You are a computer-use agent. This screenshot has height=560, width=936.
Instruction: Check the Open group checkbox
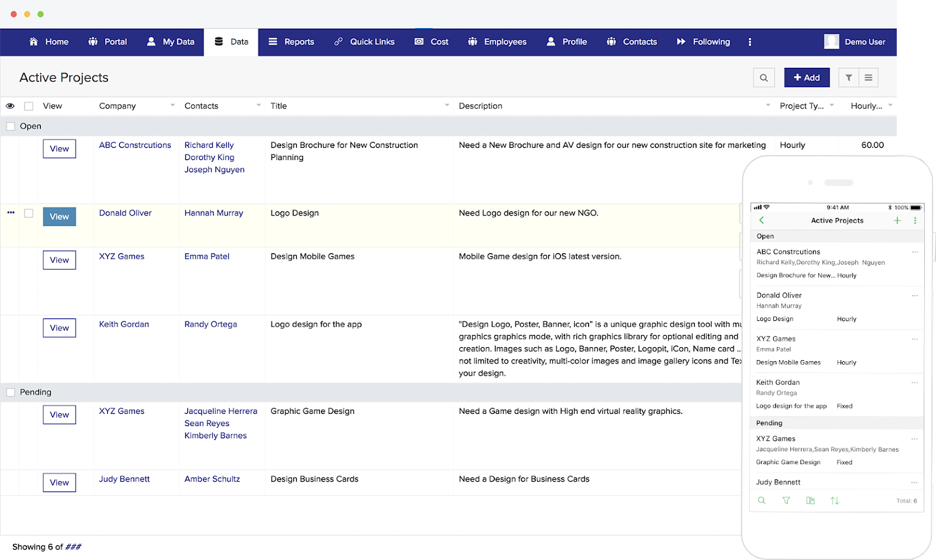pyautogui.click(x=11, y=126)
